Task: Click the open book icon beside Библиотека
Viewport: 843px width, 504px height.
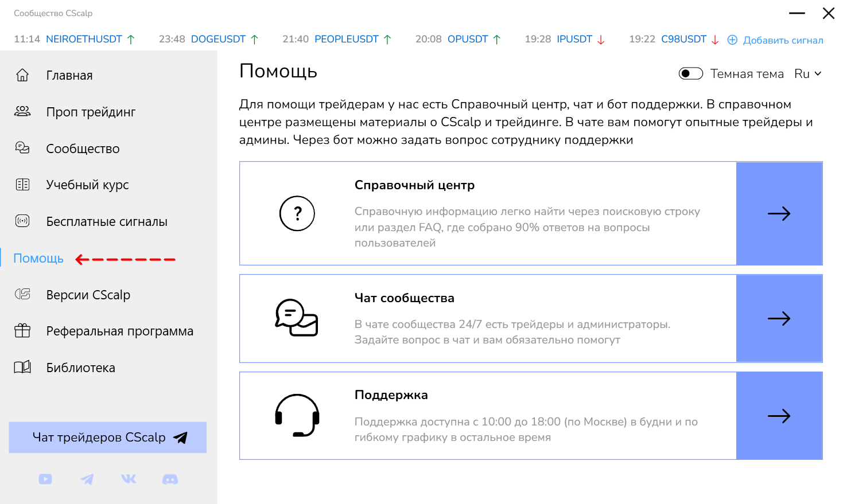Action: (x=22, y=368)
